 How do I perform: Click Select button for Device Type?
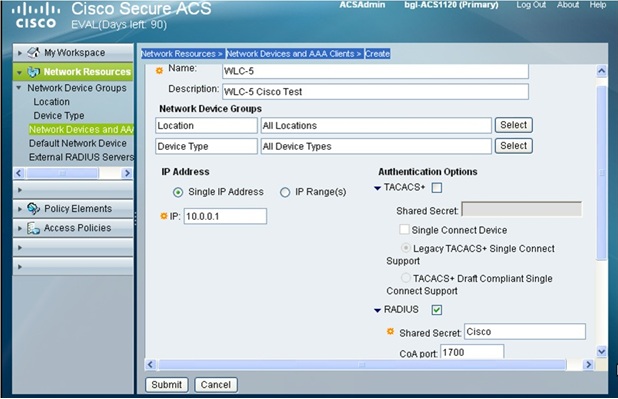coord(514,146)
